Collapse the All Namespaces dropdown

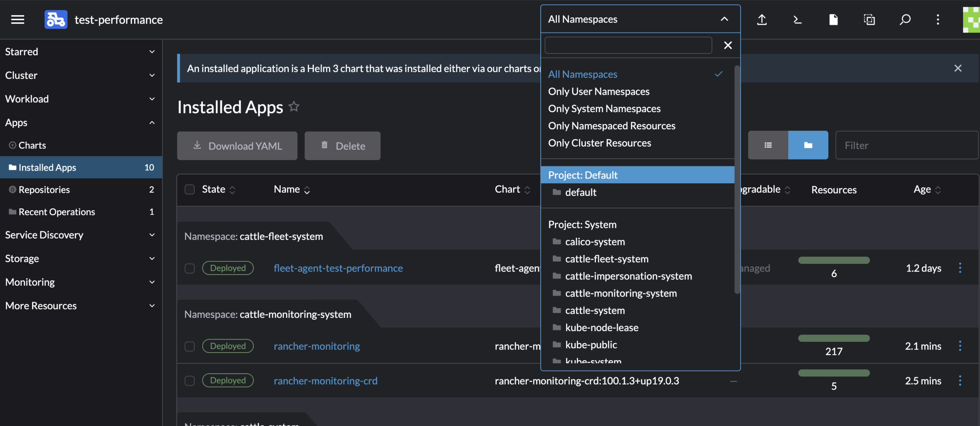pyautogui.click(x=724, y=19)
